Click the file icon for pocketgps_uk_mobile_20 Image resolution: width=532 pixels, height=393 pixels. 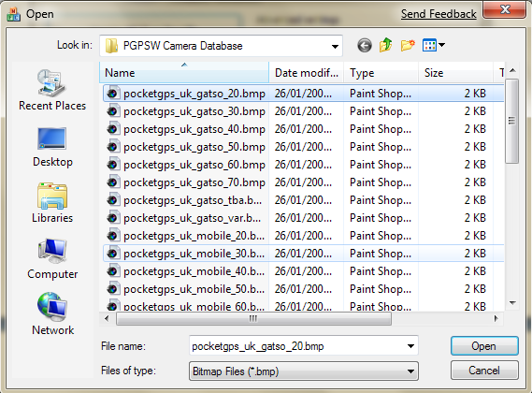113,236
